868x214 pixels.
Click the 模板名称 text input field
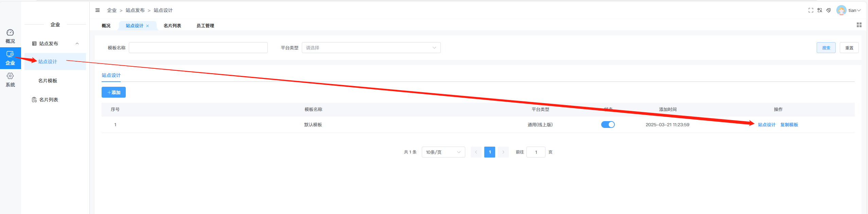point(198,48)
